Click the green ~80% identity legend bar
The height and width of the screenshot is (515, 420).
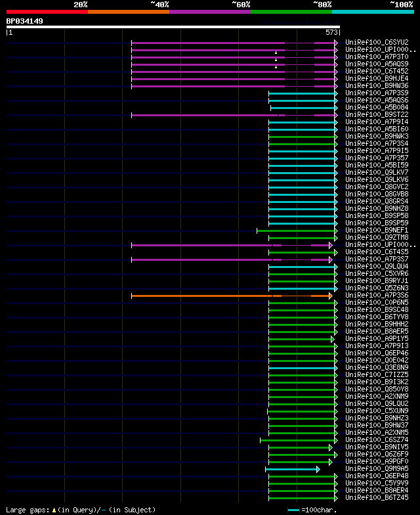291,12
